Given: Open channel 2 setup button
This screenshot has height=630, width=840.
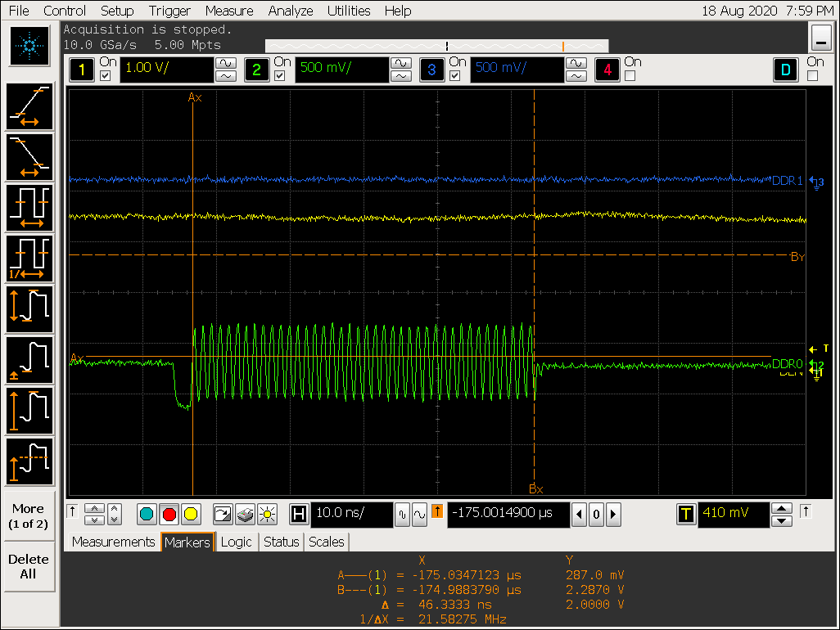Looking at the screenshot, I should click(256, 70).
